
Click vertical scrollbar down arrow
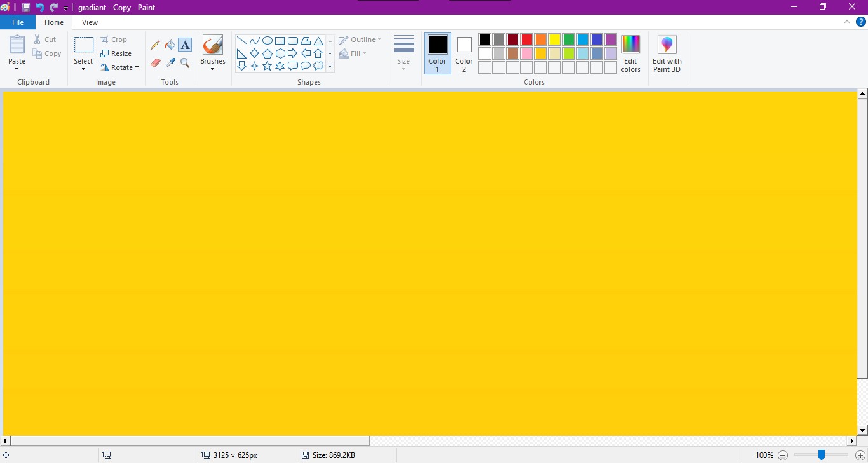pyautogui.click(x=862, y=431)
